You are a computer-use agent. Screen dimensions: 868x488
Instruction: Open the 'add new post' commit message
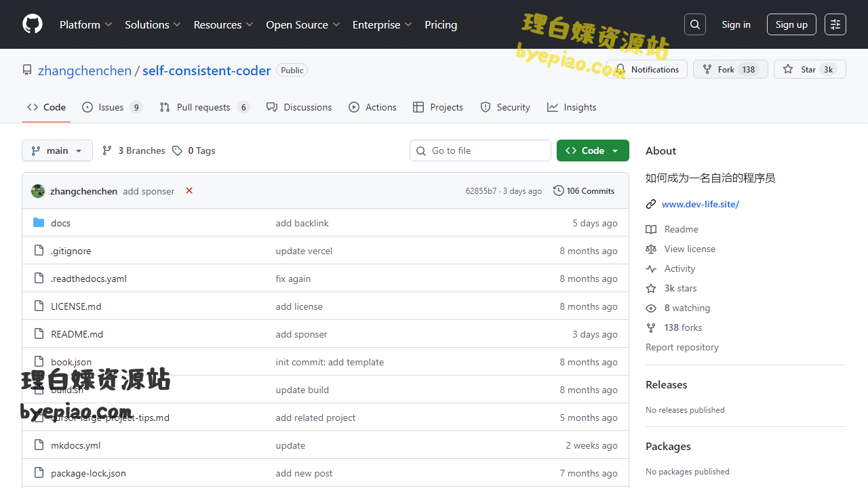tap(304, 473)
